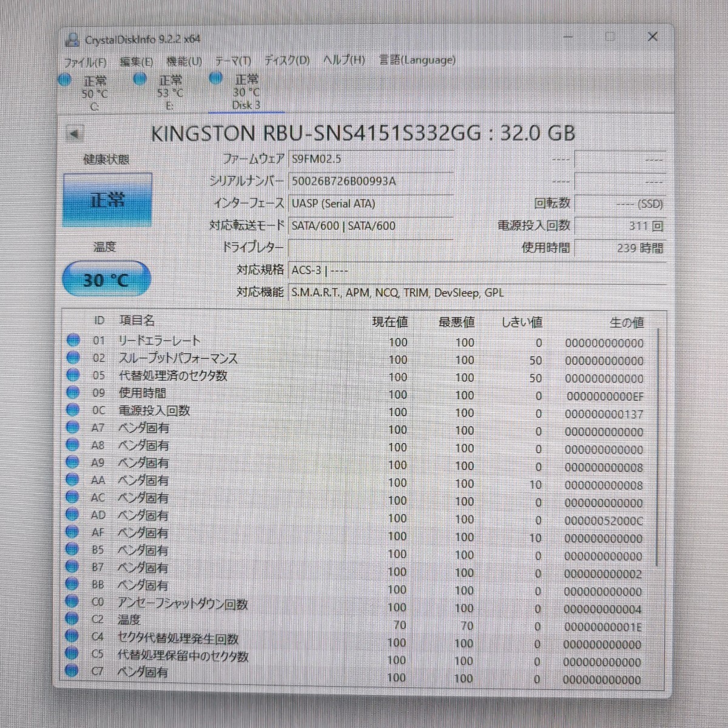
Task: Click the rotation rate field (SSD)
Action: [620, 204]
